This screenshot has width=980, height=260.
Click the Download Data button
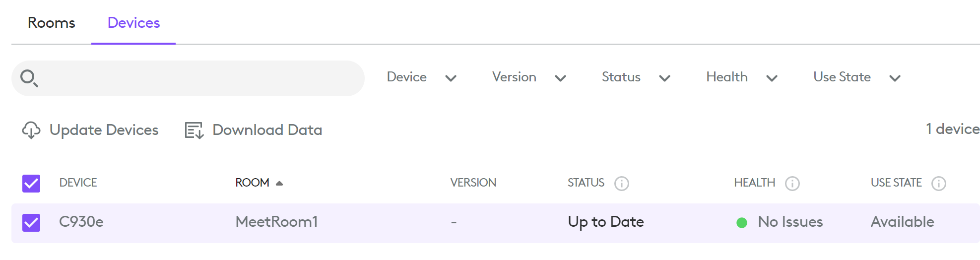[x=267, y=130]
